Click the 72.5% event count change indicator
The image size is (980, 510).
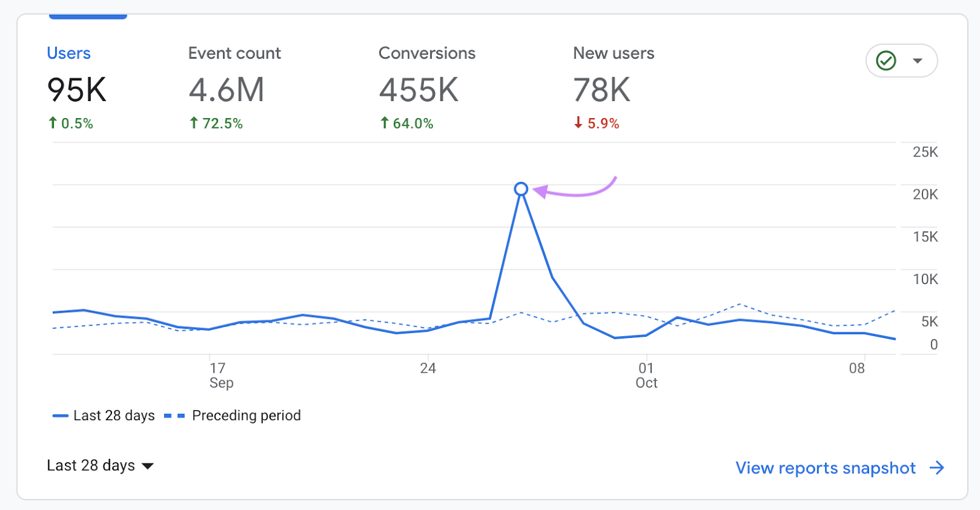pyautogui.click(x=216, y=124)
